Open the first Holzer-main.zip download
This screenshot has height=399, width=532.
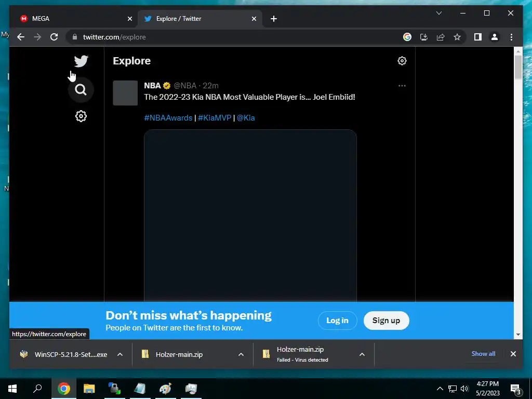[179, 354]
